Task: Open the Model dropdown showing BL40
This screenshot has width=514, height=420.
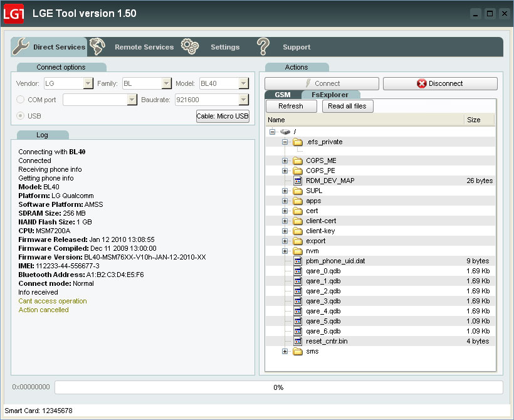Action: pos(243,83)
